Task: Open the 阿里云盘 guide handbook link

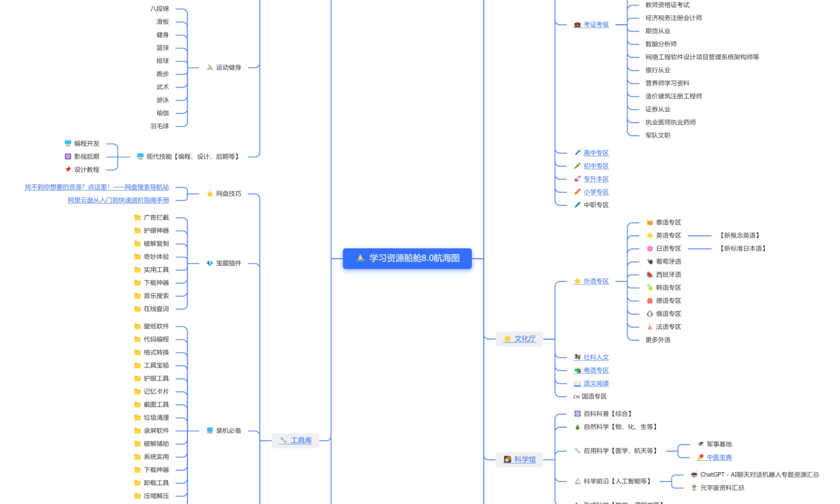Action: tap(118, 200)
